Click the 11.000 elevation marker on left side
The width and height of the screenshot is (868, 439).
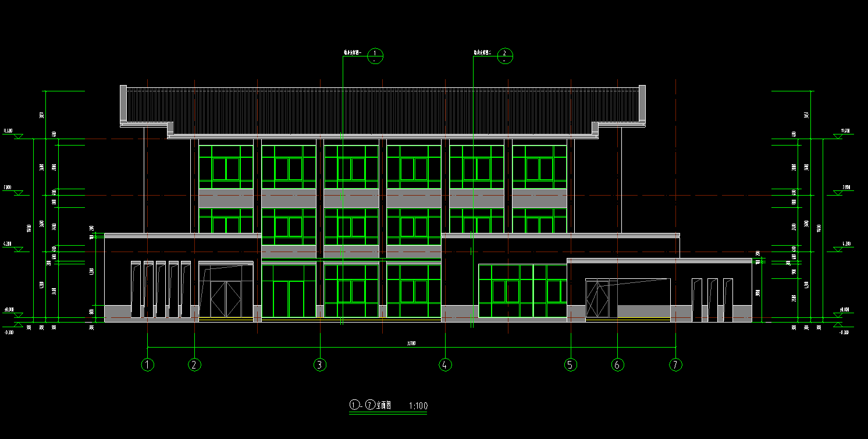coord(8,131)
